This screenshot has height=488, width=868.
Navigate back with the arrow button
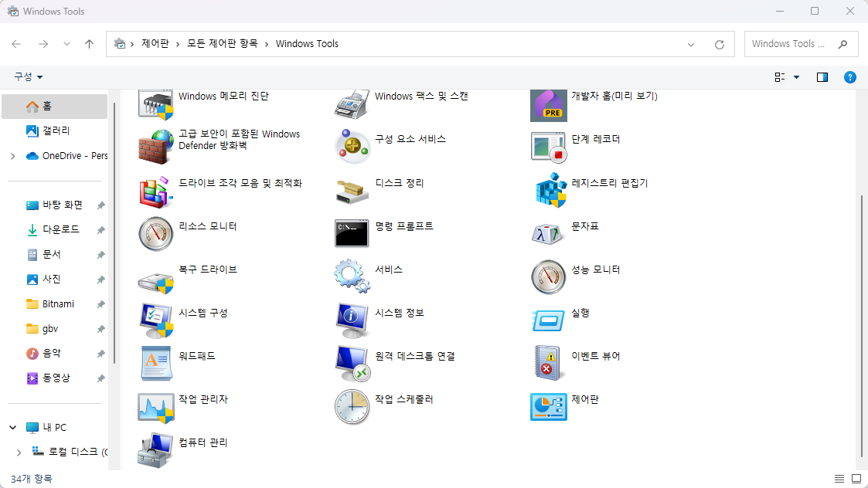(x=16, y=44)
